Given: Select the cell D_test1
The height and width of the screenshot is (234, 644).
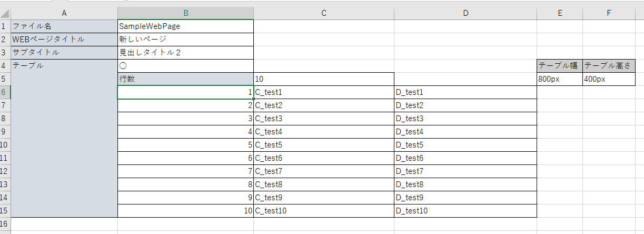Looking at the screenshot, I should (465, 92).
